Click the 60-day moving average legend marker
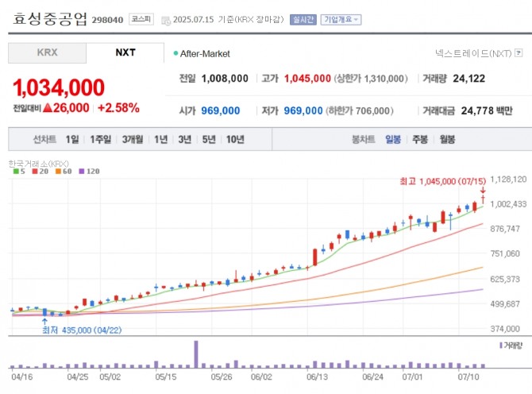Image resolution: width=532 pixels, height=394 pixels. tap(59, 171)
